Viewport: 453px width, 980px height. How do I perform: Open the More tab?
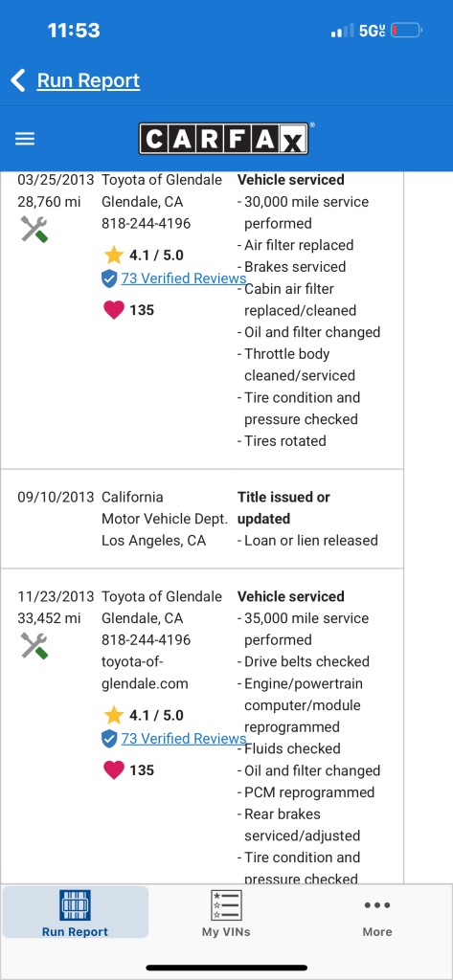click(x=377, y=916)
